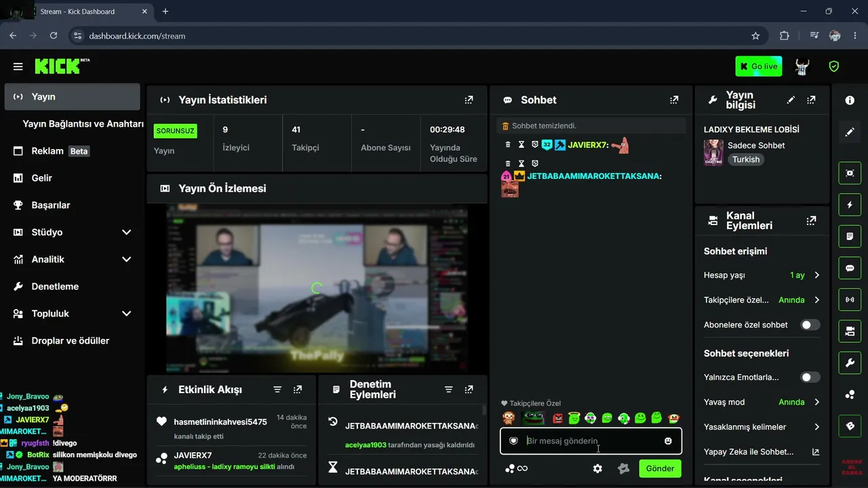Screen dimensions: 868x488
Task: Open the Gelir sidebar item
Action: point(72,178)
